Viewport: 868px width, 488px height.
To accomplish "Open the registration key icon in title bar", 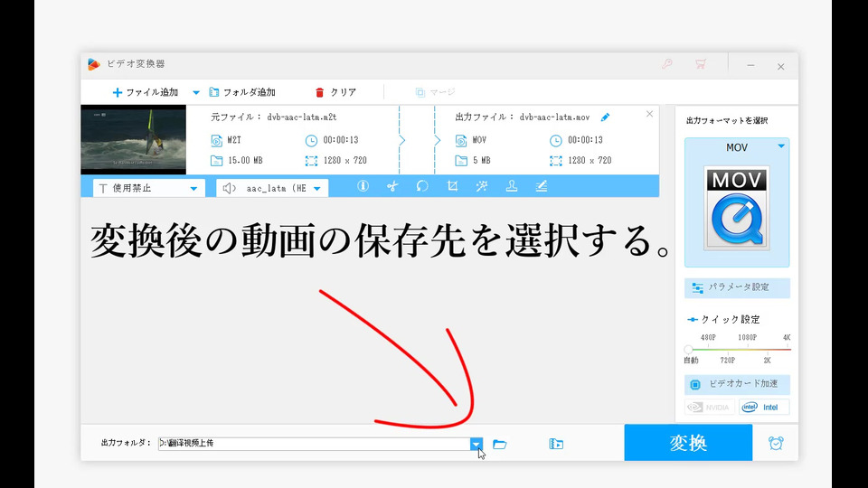I will (667, 64).
